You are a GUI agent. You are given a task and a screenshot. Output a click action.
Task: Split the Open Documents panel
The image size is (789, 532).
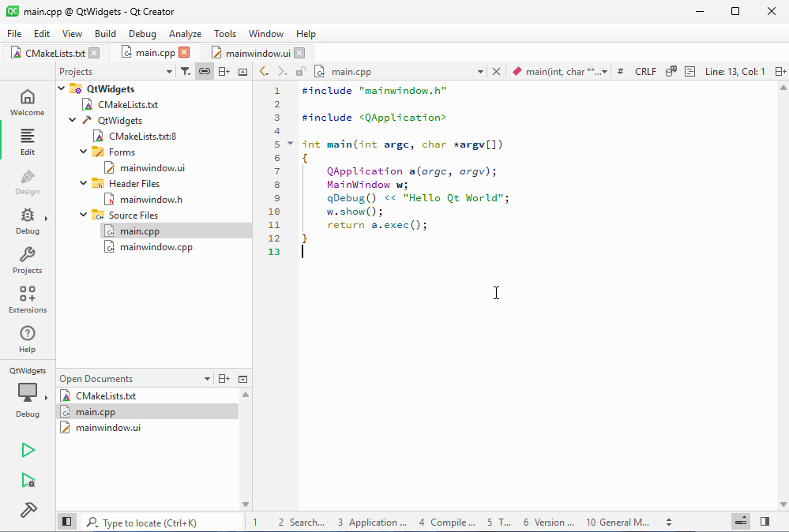224,379
